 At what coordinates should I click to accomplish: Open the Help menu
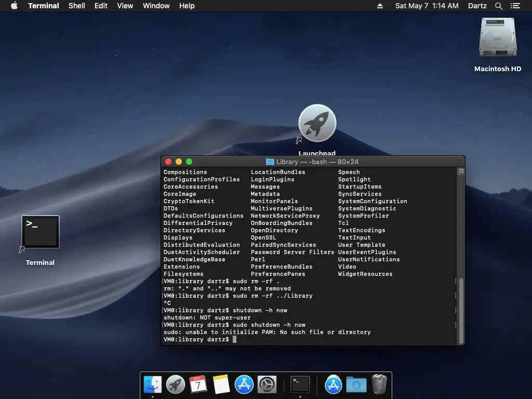point(187,6)
